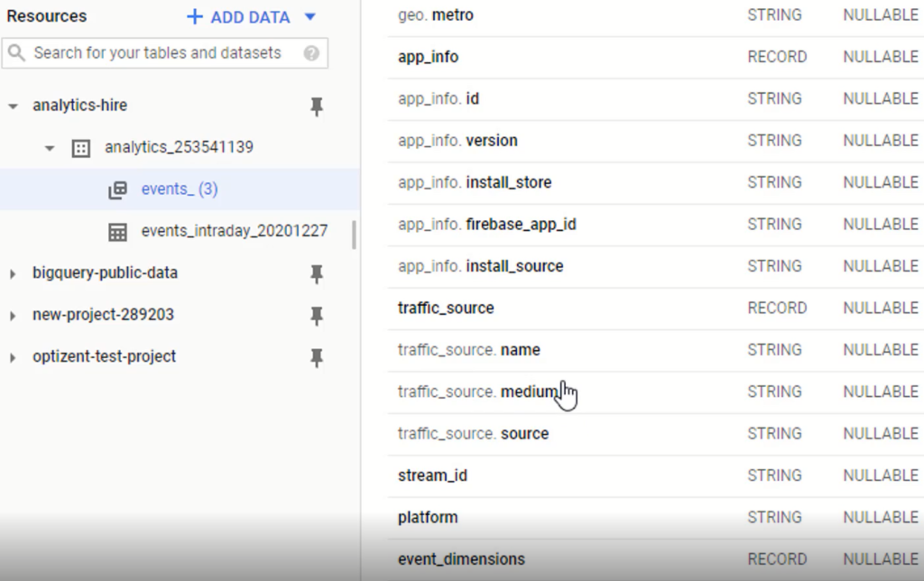Collapse the analytics_253541139 dataset
This screenshot has width=924, height=581.
click(51, 147)
